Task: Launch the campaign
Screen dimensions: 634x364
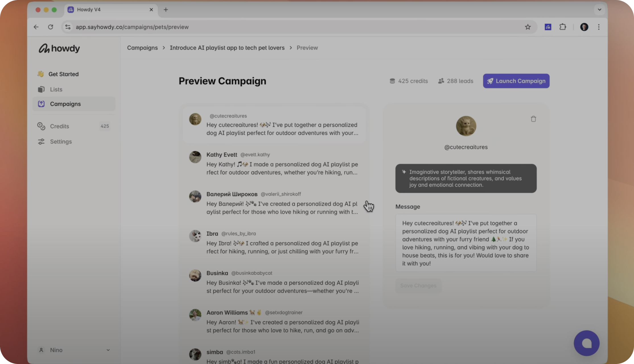Action: (x=516, y=81)
